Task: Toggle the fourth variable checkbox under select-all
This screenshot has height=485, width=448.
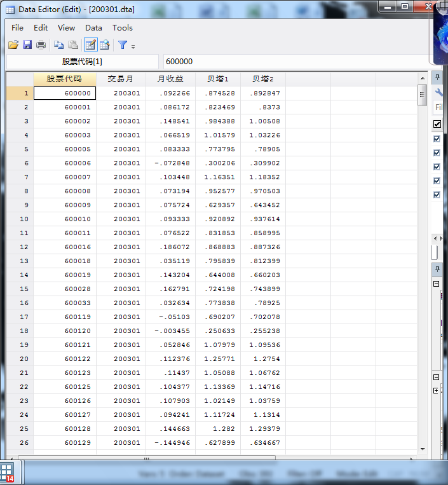Action: click(x=437, y=181)
